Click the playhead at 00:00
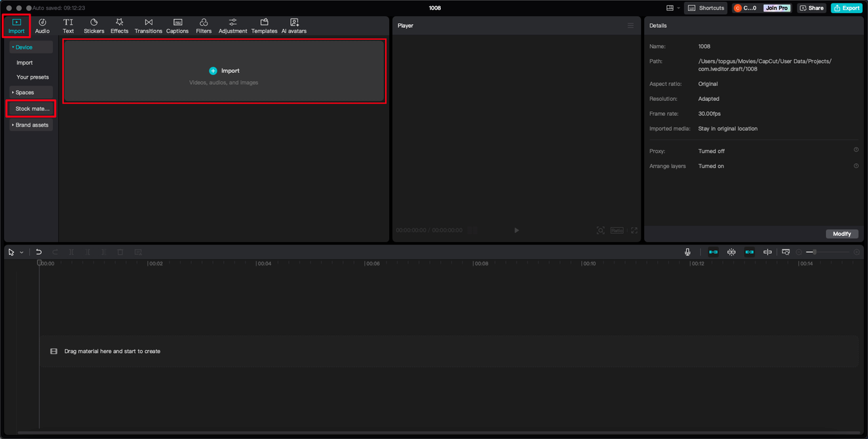The width and height of the screenshot is (868, 439). coord(39,263)
